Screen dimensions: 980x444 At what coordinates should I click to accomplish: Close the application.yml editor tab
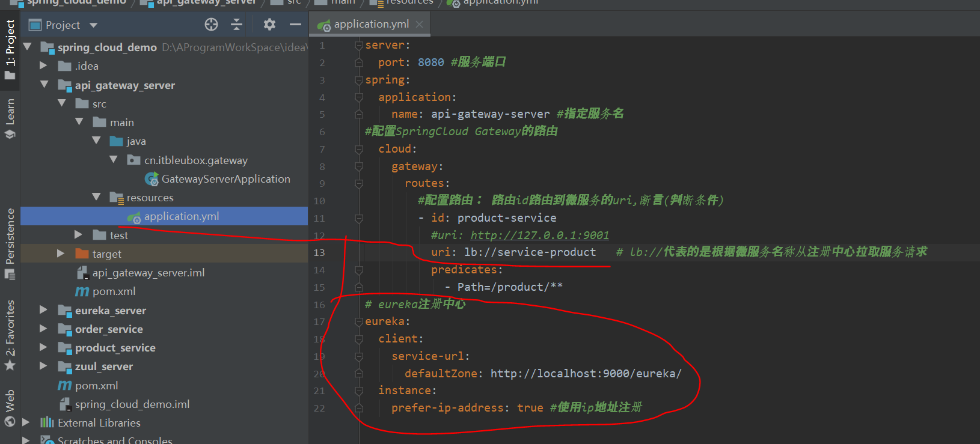click(419, 24)
